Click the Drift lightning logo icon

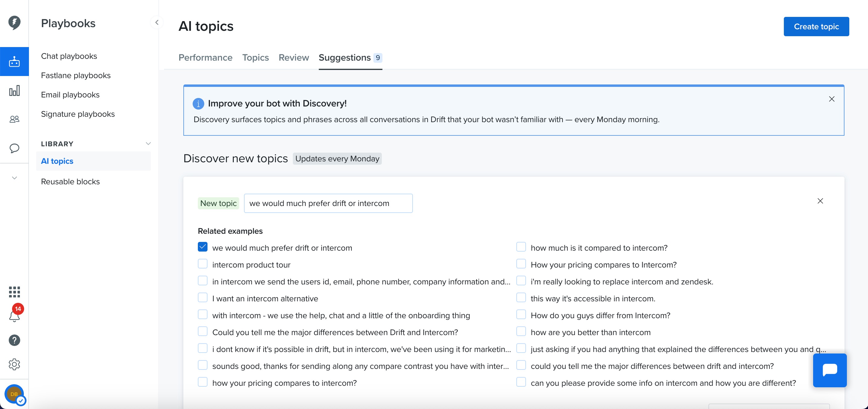pyautogui.click(x=14, y=23)
